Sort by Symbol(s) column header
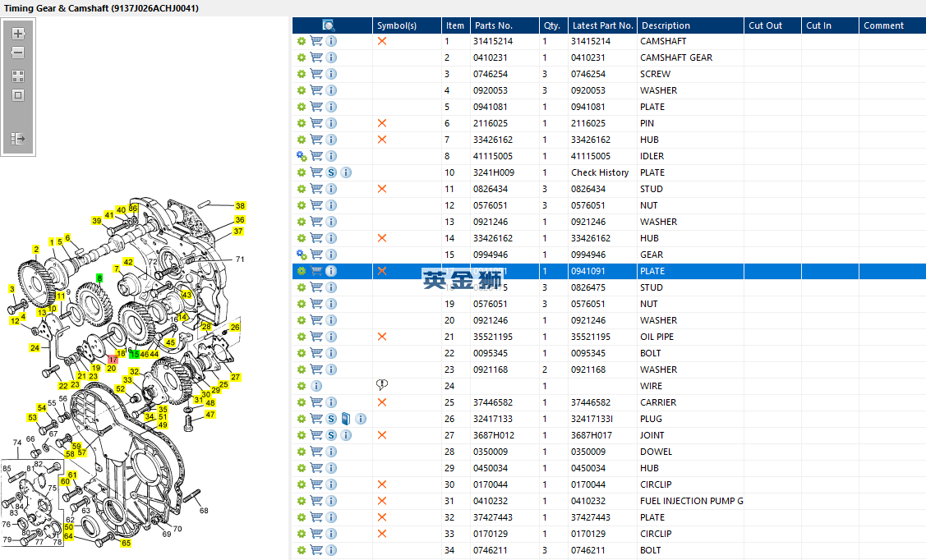This screenshot has width=926, height=560. [407, 25]
